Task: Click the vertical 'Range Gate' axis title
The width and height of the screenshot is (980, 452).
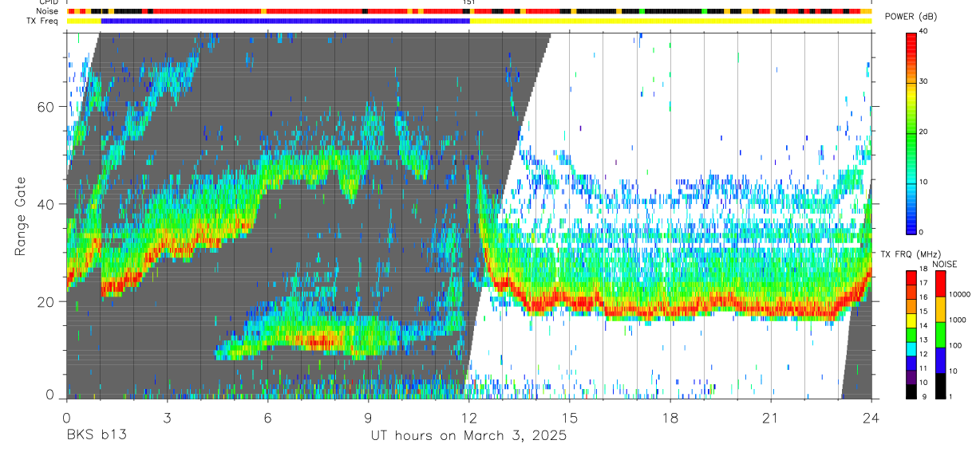Action: coord(19,217)
